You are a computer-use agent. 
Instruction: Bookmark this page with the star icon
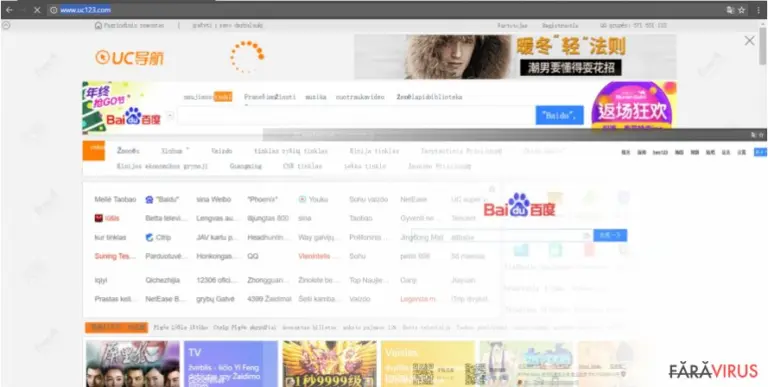coord(742,10)
